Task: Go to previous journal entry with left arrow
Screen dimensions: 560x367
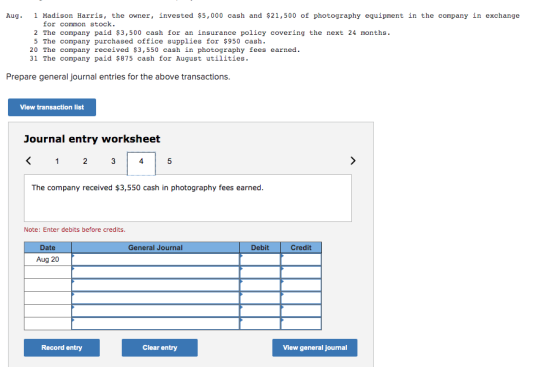Action: click(x=29, y=161)
